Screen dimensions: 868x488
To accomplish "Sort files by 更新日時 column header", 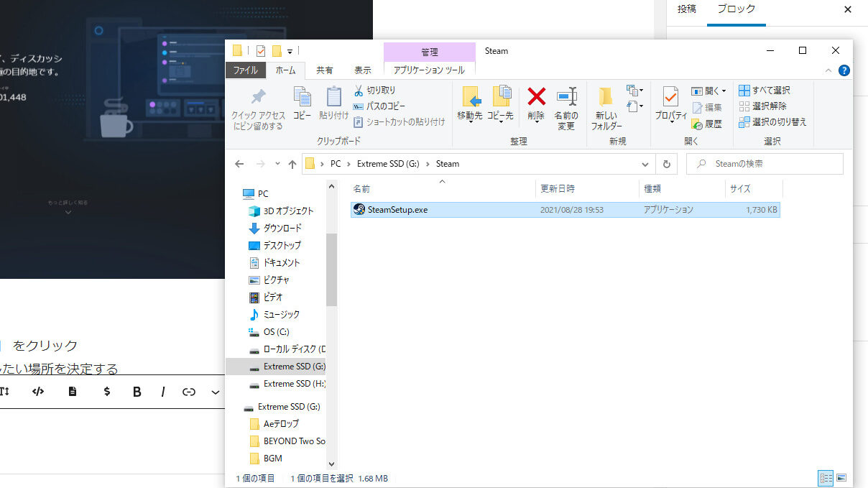I will (587, 189).
